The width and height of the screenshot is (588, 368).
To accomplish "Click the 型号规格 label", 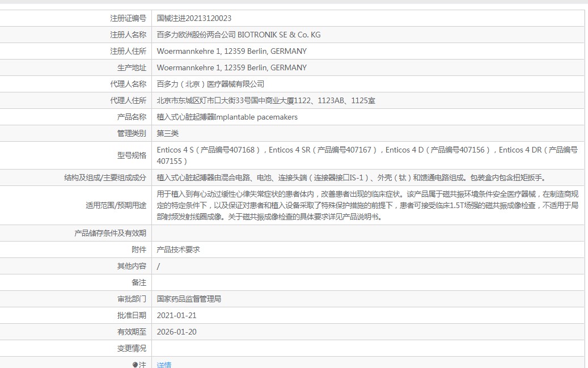I will point(132,156).
